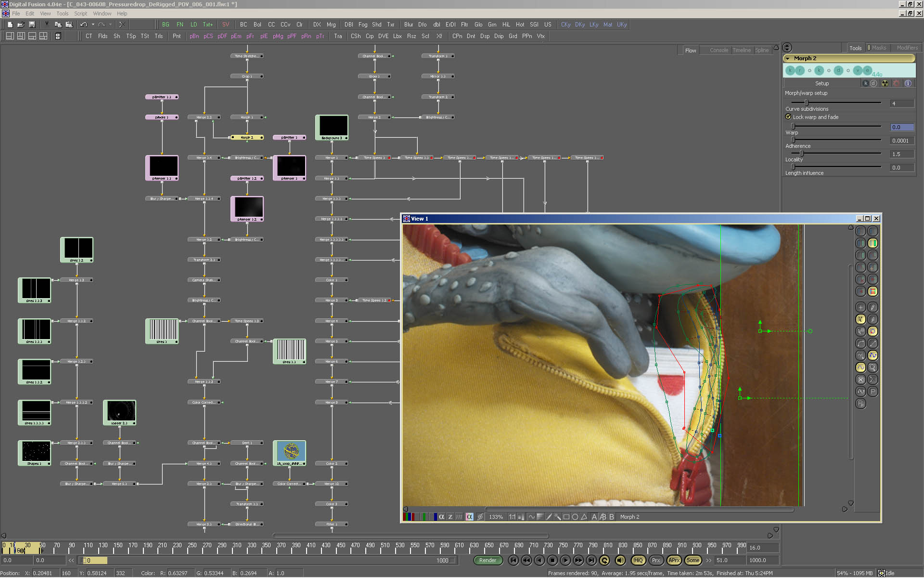
Task: Click the red gear icon in Morph 2 panel
Action: pyautogui.click(x=896, y=83)
